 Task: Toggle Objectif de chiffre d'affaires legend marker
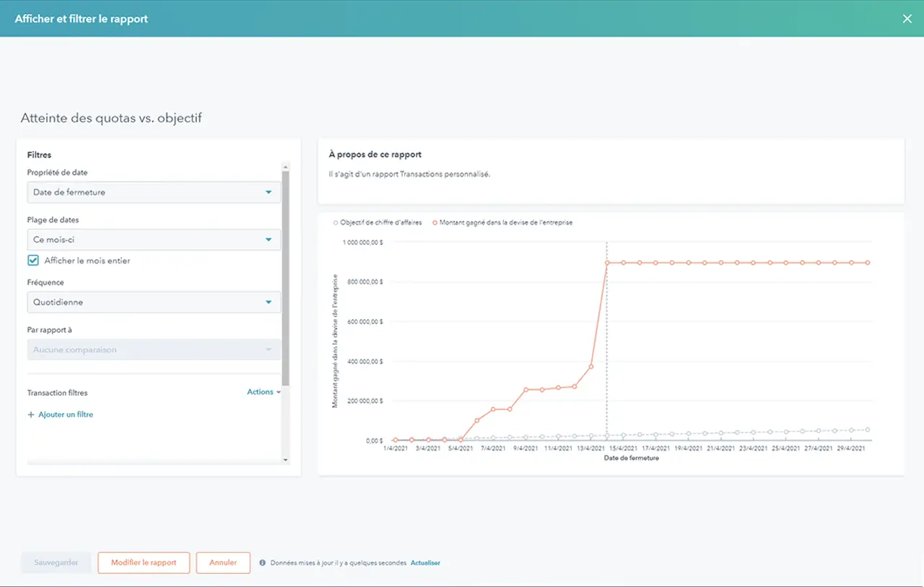(x=335, y=223)
